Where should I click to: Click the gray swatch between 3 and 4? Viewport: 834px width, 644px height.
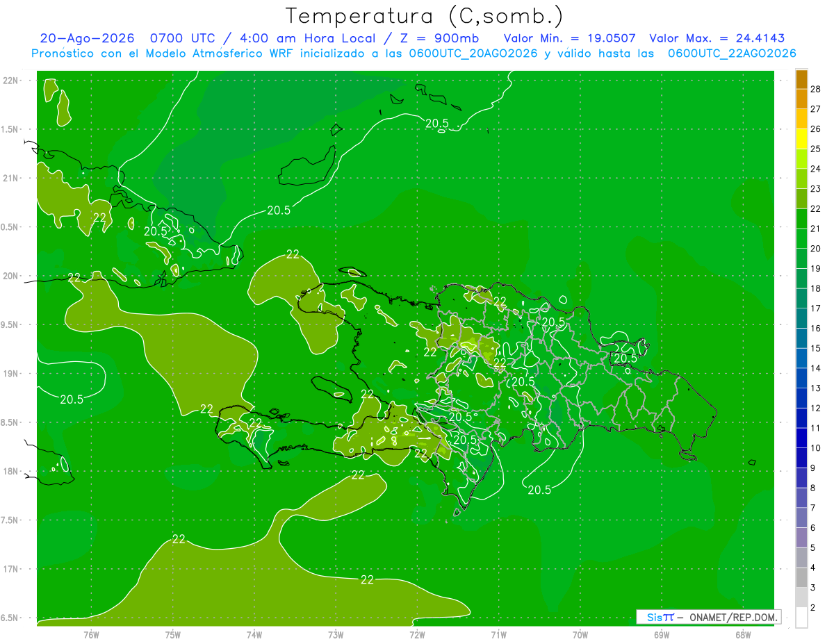801,578
